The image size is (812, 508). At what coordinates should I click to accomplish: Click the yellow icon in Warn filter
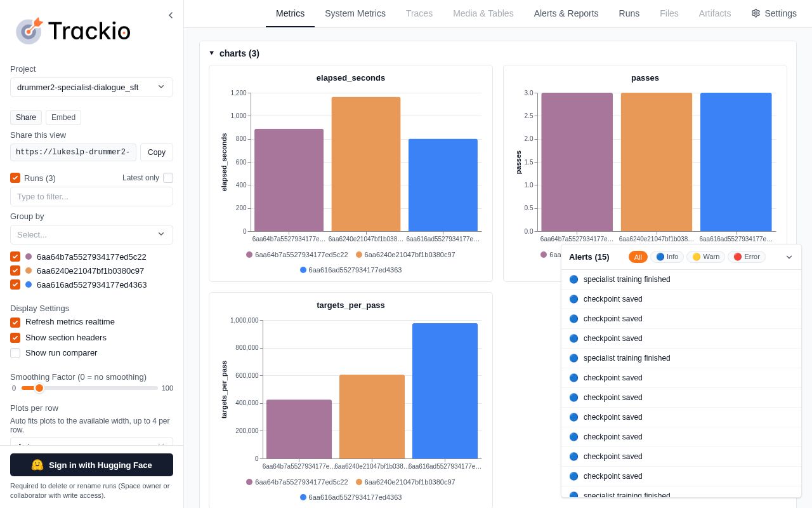click(x=696, y=257)
